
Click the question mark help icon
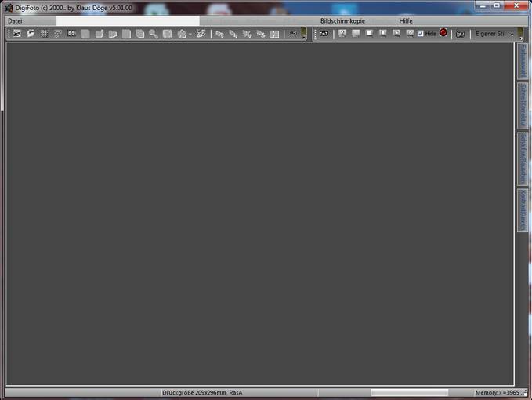pyautogui.click(x=342, y=34)
